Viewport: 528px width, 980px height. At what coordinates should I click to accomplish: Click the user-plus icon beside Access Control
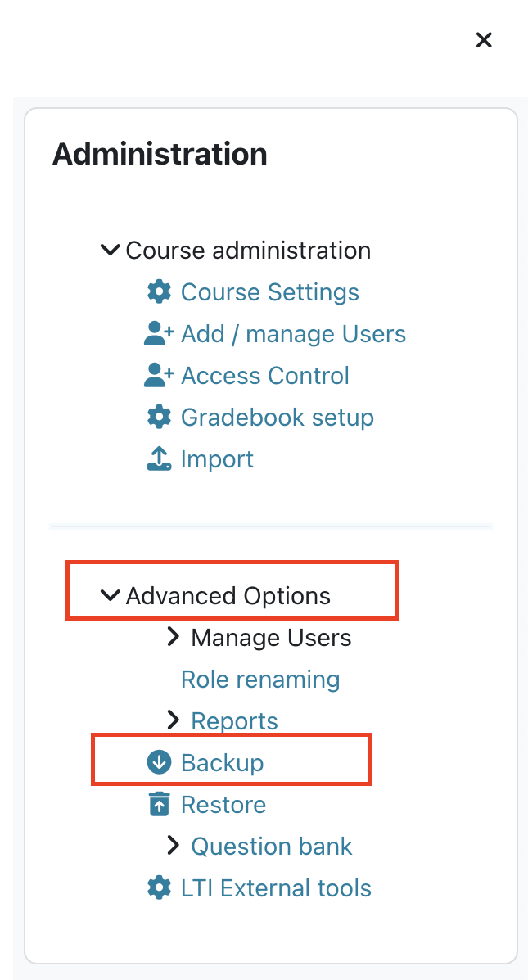[159, 376]
